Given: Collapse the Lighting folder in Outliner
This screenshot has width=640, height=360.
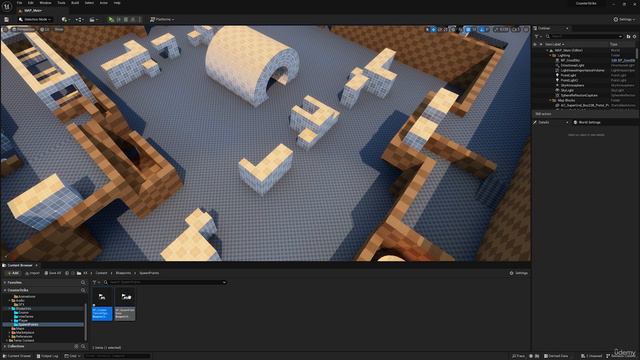Looking at the screenshot, I should pos(551,55).
